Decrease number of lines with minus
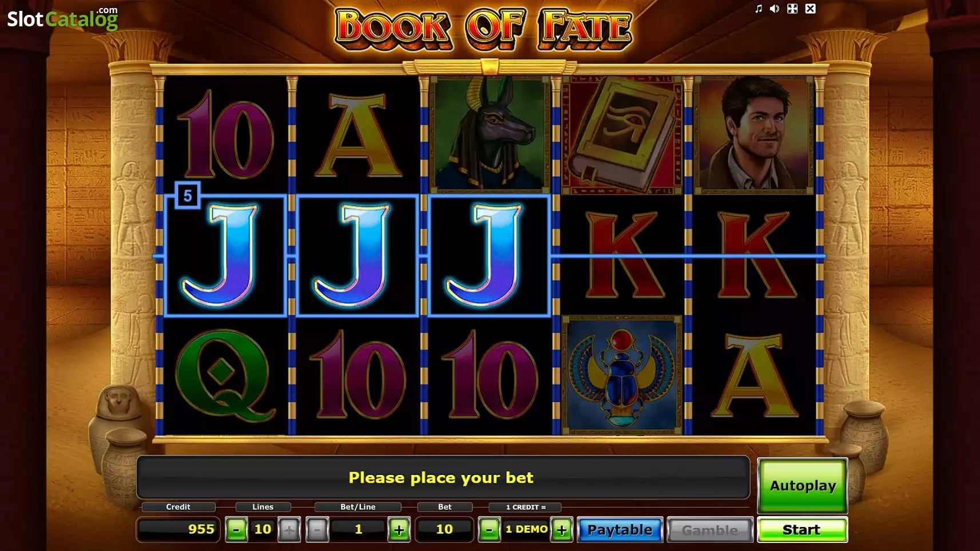 (x=236, y=530)
